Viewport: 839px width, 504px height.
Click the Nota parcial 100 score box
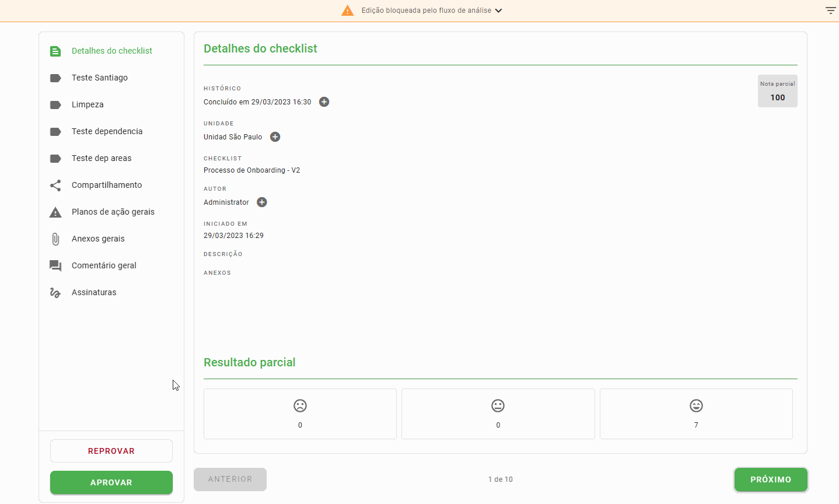pyautogui.click(x=777, y=91)
